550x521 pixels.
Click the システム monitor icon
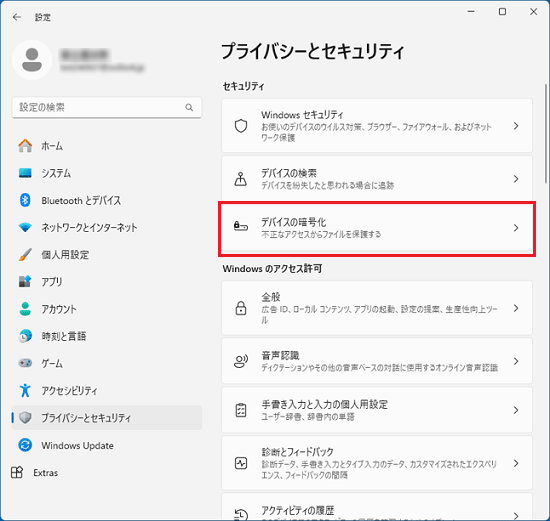click(25, 173)
